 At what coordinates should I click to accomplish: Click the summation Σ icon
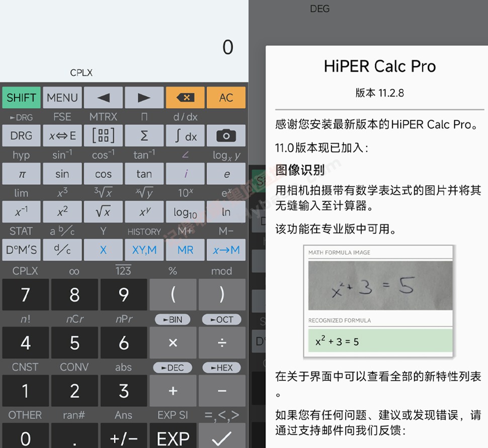144,135
